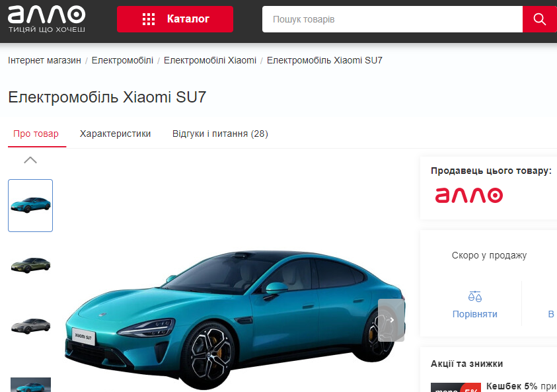The image size is (557, 392).
Task: Switch to the Характеристики tab
Action: 115,134
